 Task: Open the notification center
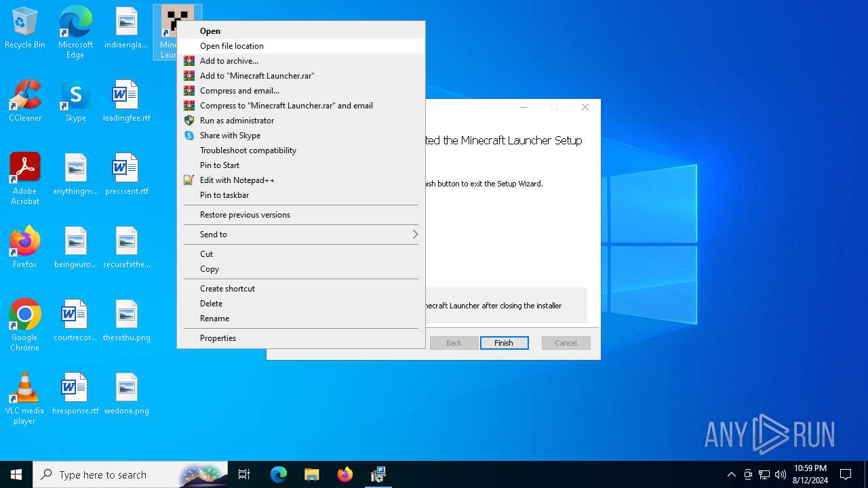846,474
